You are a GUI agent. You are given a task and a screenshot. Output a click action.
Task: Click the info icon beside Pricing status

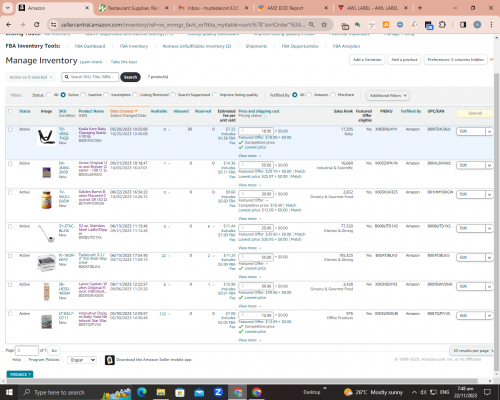[264, 116]
